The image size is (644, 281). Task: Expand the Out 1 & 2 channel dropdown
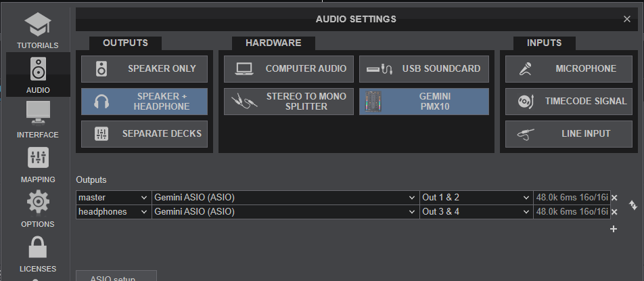tap(476, 197)
